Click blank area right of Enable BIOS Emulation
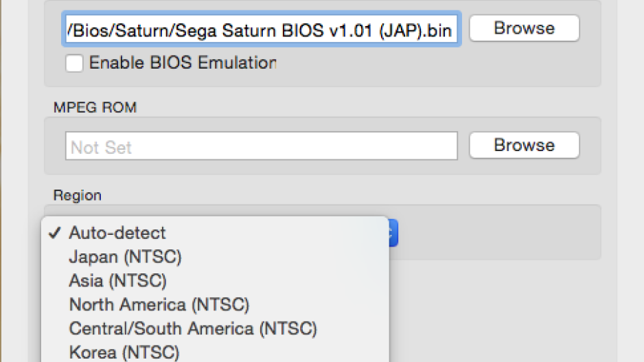 click(435, 64)
